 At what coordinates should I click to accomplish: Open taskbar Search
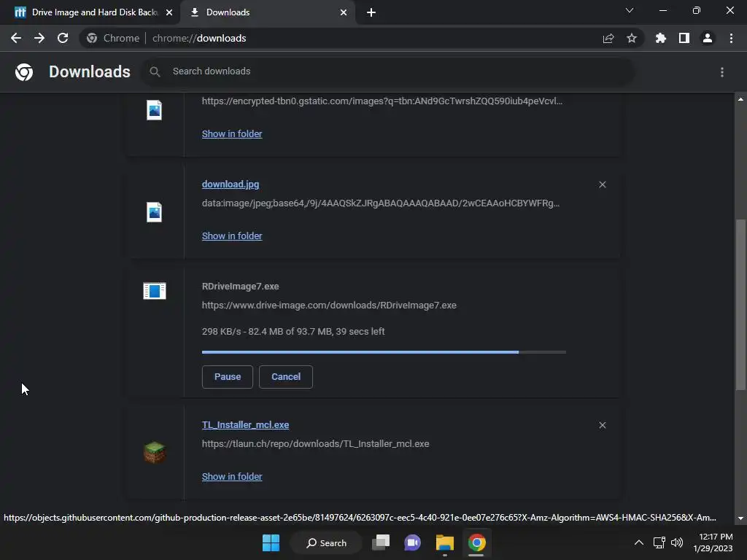point(327,542)
